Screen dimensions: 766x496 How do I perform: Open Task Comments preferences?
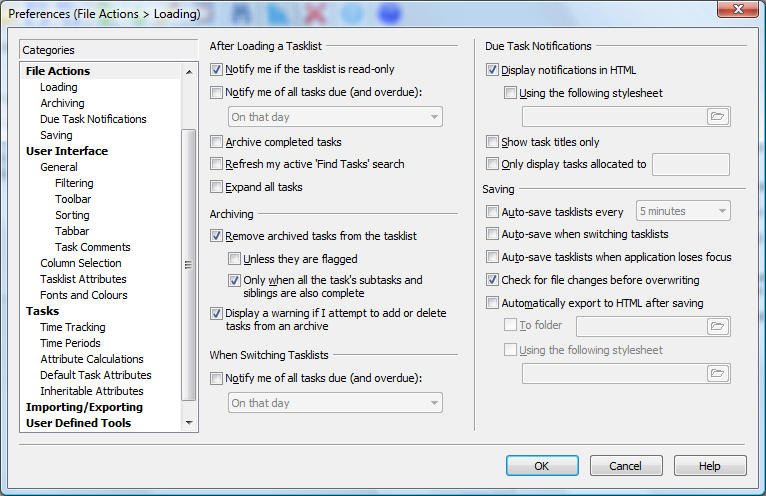tap(93, 247)
